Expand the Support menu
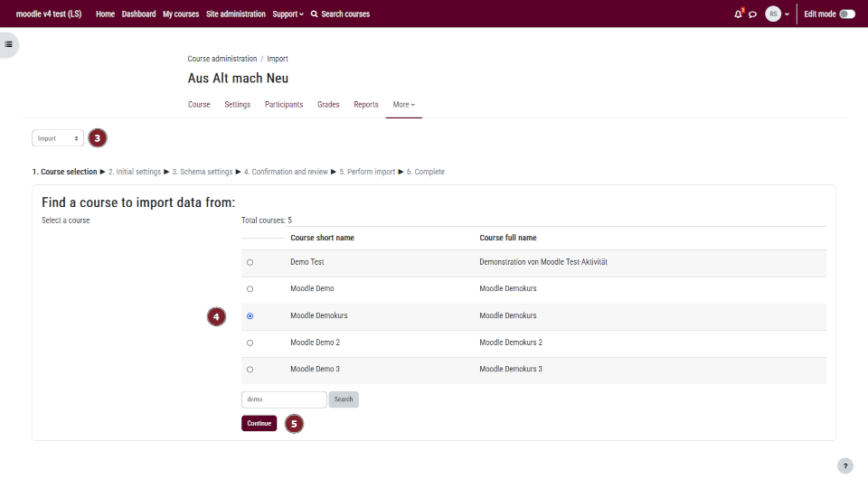Screen dimensions: 868x488 point(288,14)
